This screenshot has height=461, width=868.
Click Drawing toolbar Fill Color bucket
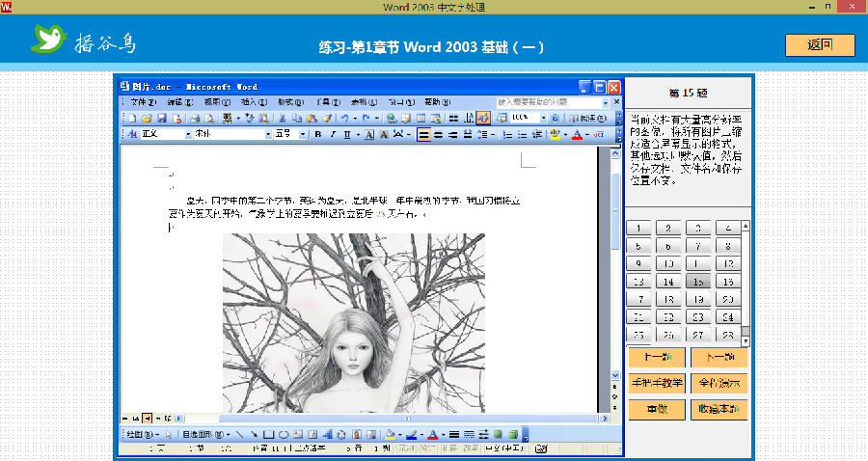(x=390, y=434)
